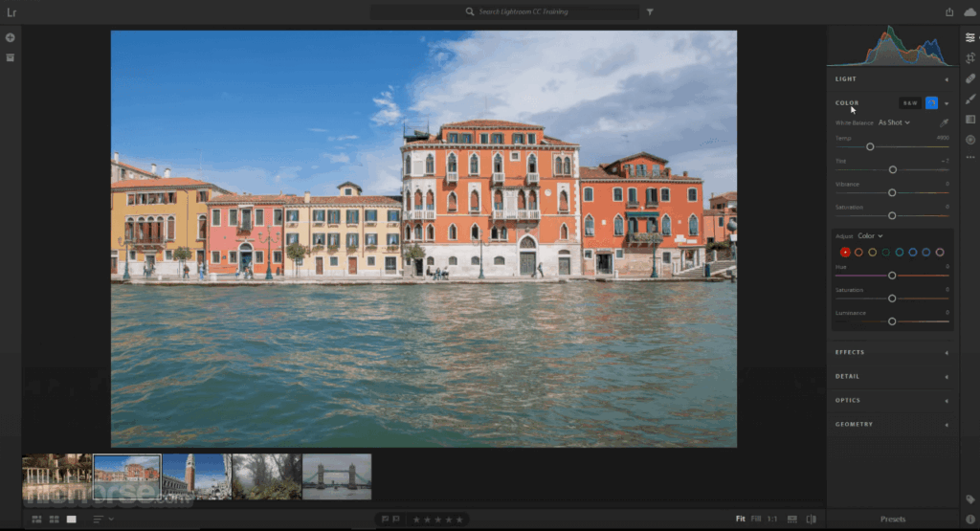The image size is (980, 531).
Task: Open the Presets button
Action: (893, 520)
